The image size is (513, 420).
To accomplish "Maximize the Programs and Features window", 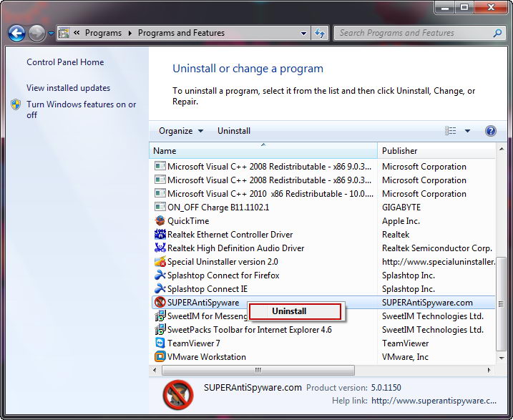I will click(x=464, y=7).
